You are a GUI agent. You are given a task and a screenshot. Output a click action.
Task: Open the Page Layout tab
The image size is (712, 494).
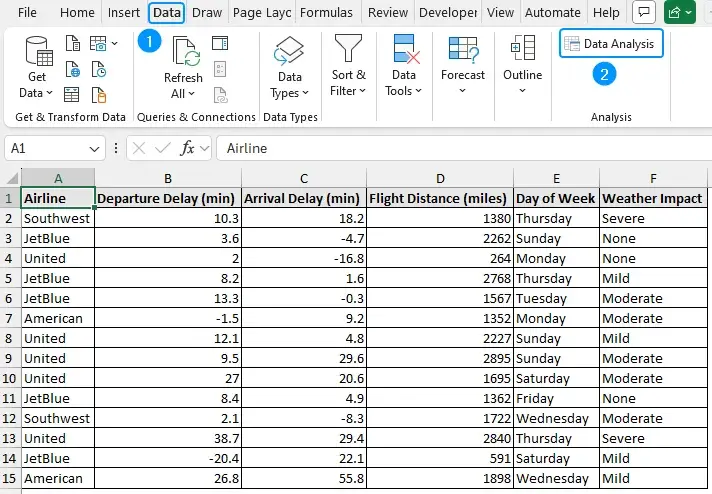262,12
